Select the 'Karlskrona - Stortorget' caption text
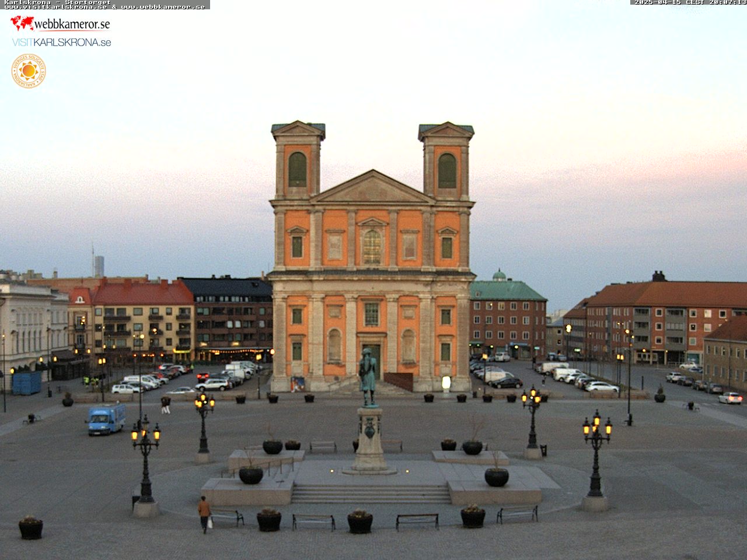 pos(57,2)
